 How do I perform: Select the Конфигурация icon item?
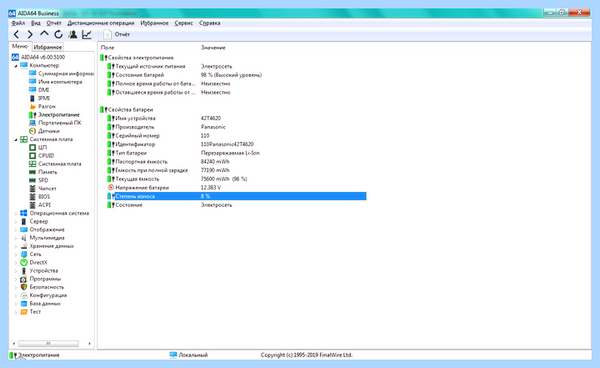tap(44, 296)
